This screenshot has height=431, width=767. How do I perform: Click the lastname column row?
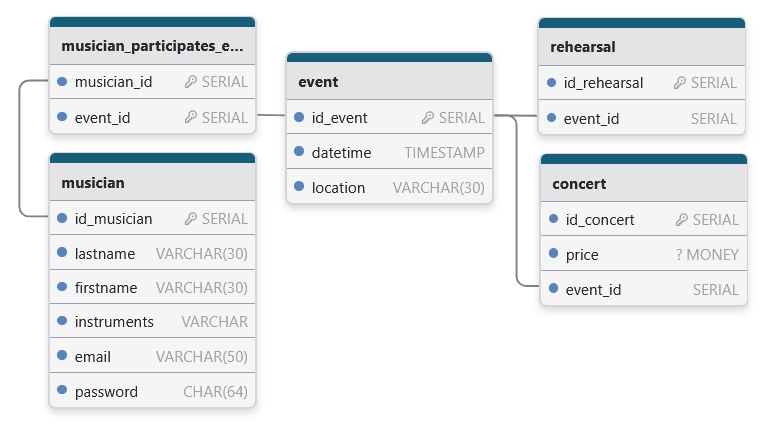(x=152, y=254)
